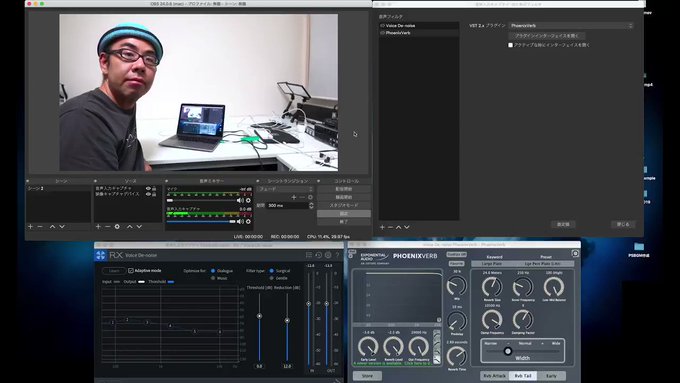Click the PhoenixVerb Width slider handle
Screen dimensions: 680x383
[x=508, y=351]
